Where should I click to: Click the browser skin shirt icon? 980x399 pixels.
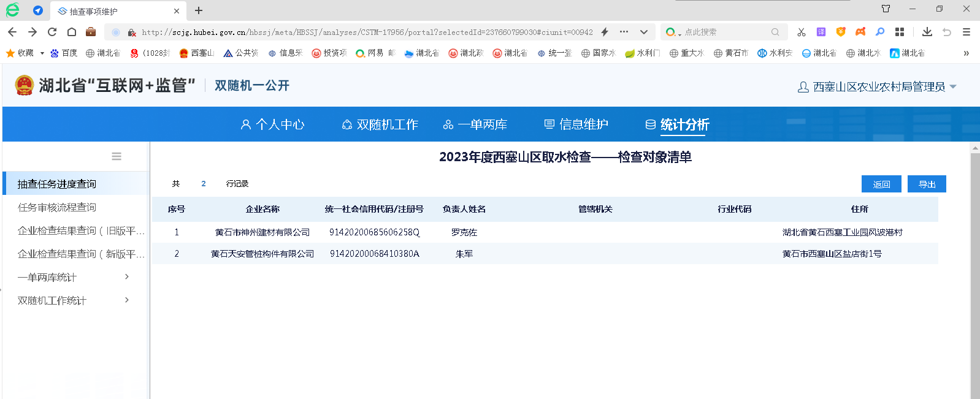pyautogui.click(x=886, y=9)
